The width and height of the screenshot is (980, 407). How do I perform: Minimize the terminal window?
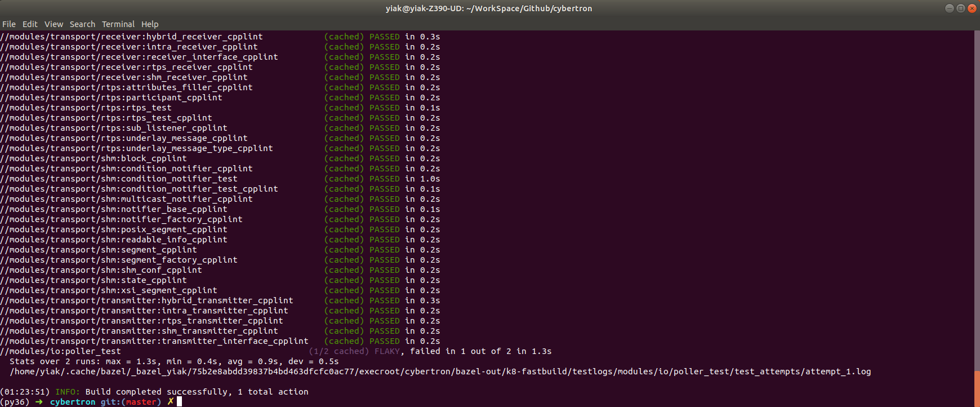pyautogui.click(x=950, y=8)
